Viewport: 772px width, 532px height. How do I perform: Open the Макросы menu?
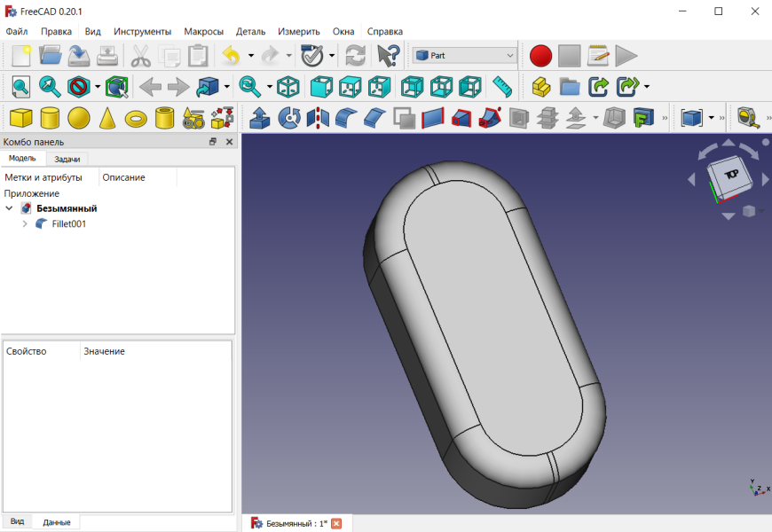pos(203,32)
